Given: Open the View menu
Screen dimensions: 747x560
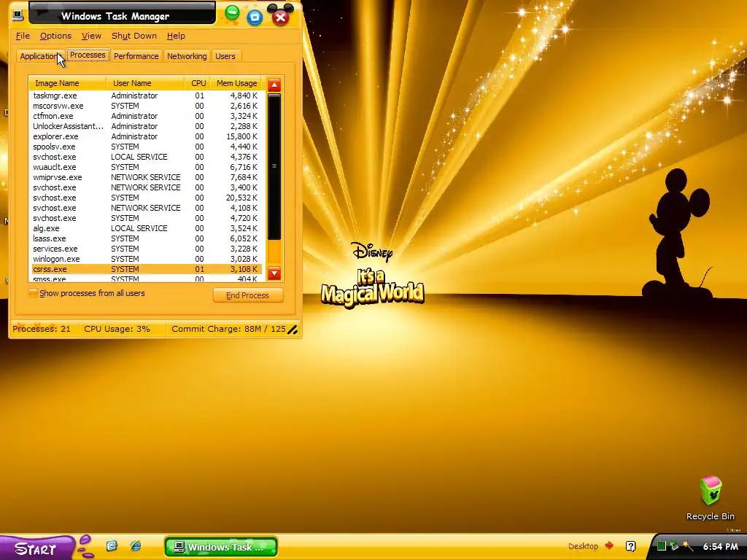Looking at the screenshot, I should point(91,36).
